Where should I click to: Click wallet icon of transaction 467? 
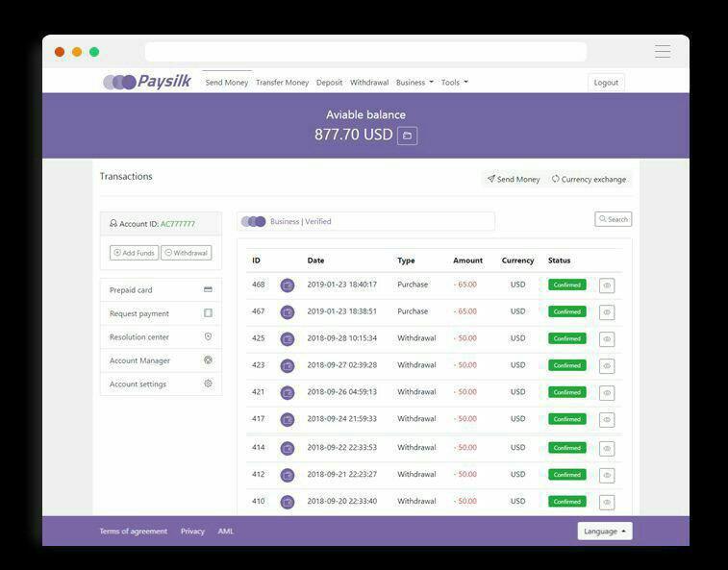[x=288, y=312]
